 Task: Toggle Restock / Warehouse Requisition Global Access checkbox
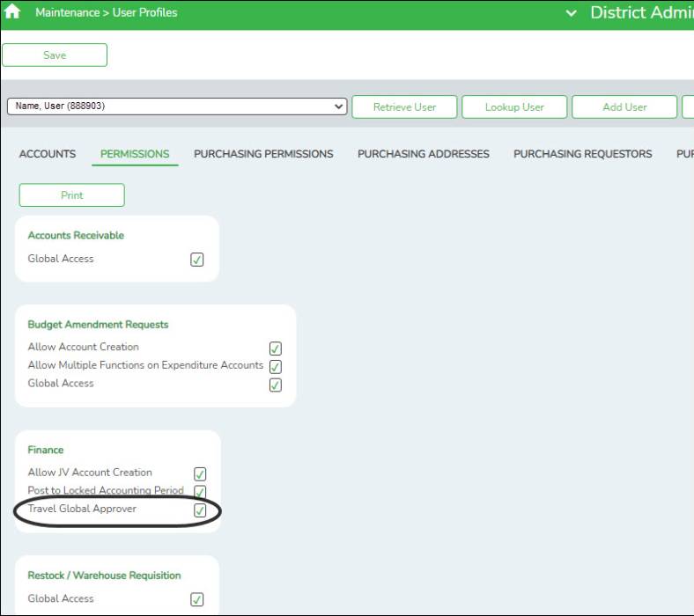point(197,599)
